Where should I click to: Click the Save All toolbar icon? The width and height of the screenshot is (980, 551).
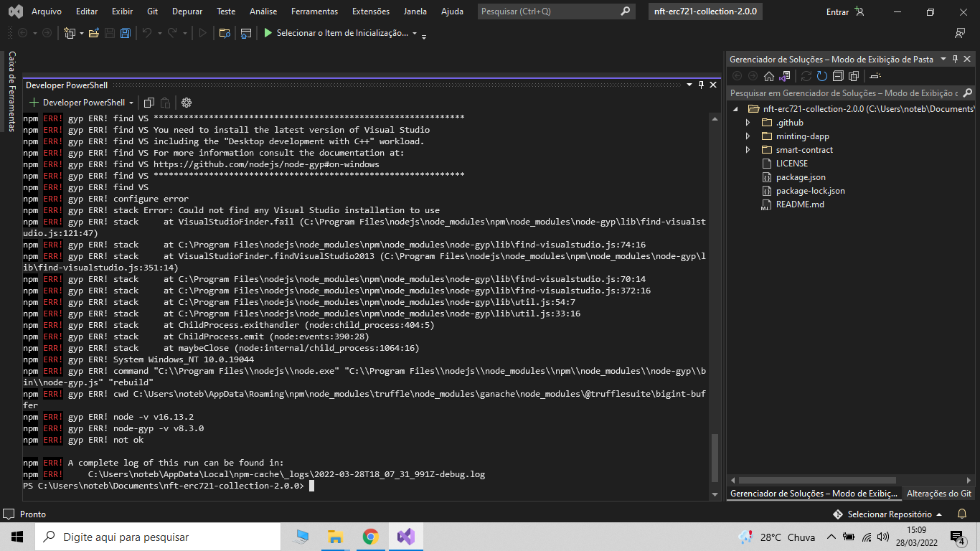(x=126, y=33)
